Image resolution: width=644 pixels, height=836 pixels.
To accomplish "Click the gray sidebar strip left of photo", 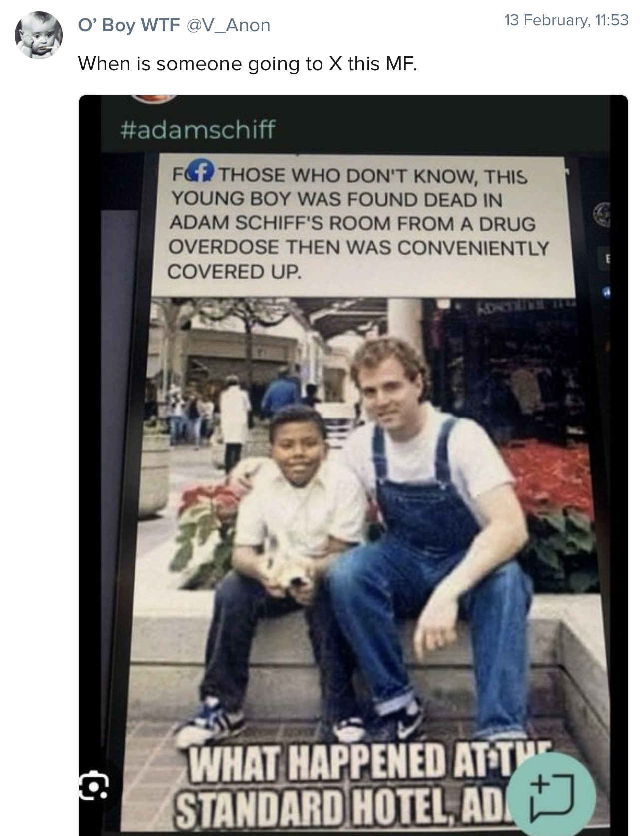I will coord(119,449).
